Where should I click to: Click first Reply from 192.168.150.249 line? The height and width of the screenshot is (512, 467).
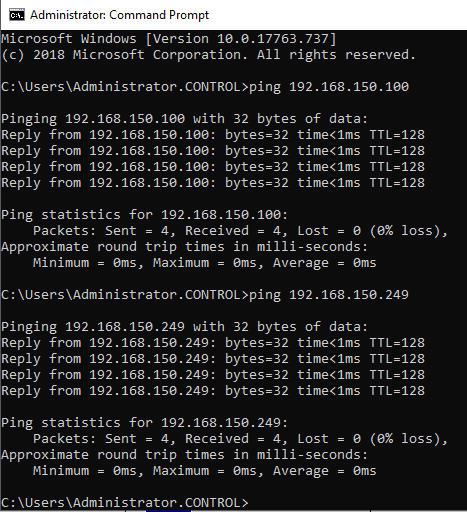(213, 343)
